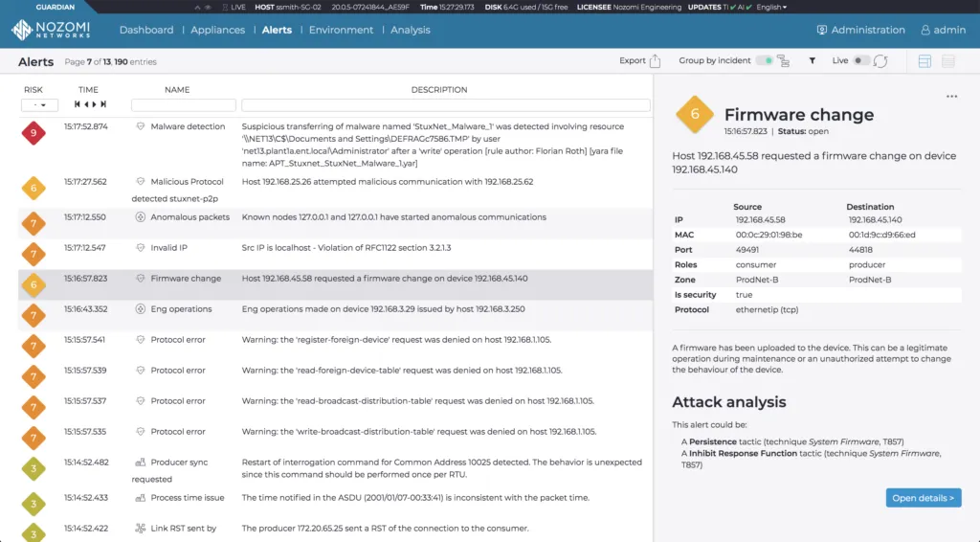Click shield icon beside Firmware change row
Viewport: 980px width, 542px height.
click(140, 279)
